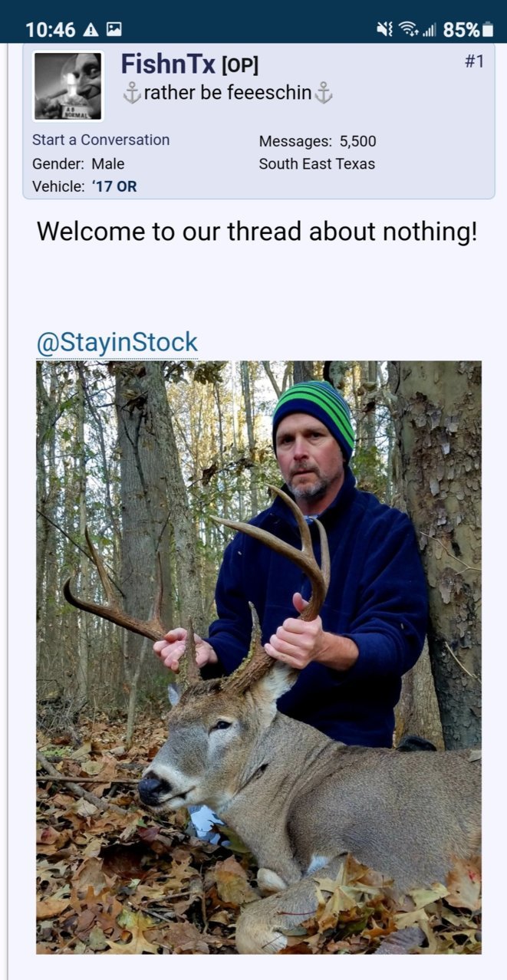Screen dimensions: 507x980
Task: Open the FishnTx username profile link
Action: tap(168, 64)
